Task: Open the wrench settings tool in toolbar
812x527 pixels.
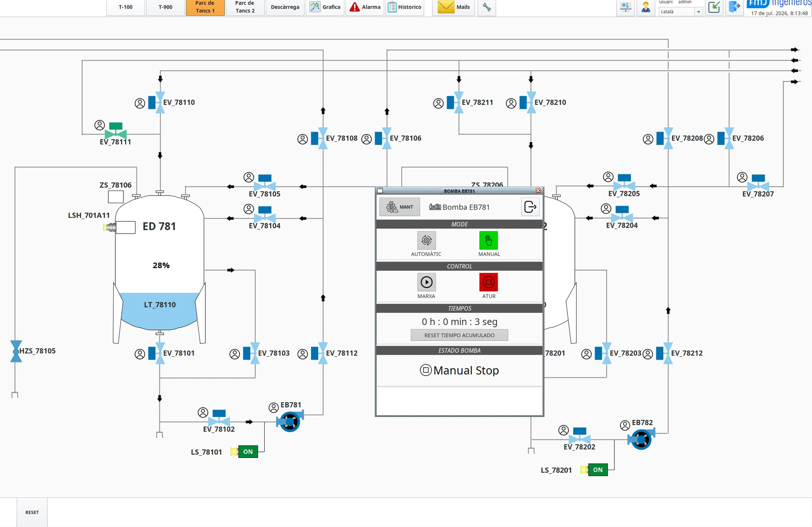Action: 487,7
